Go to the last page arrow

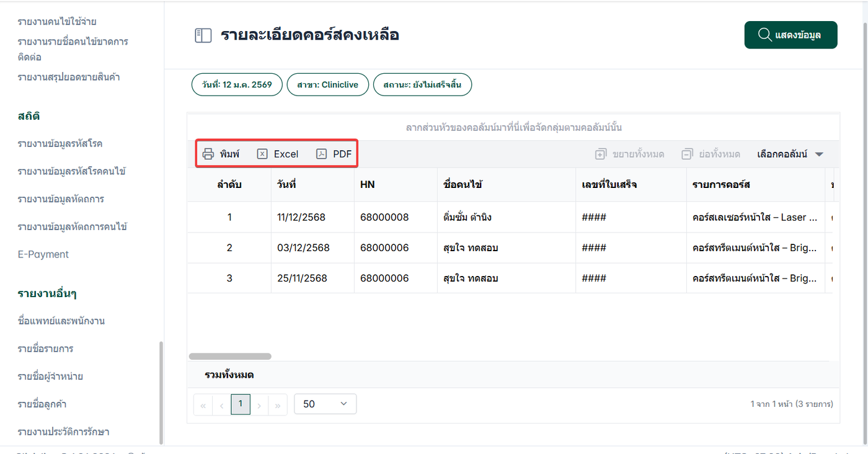278,406
